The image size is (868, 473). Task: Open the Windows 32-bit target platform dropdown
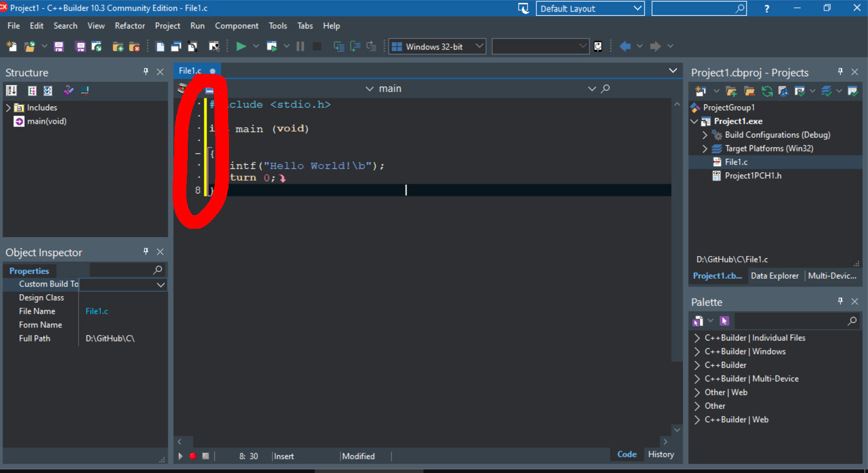coord(479,46)
